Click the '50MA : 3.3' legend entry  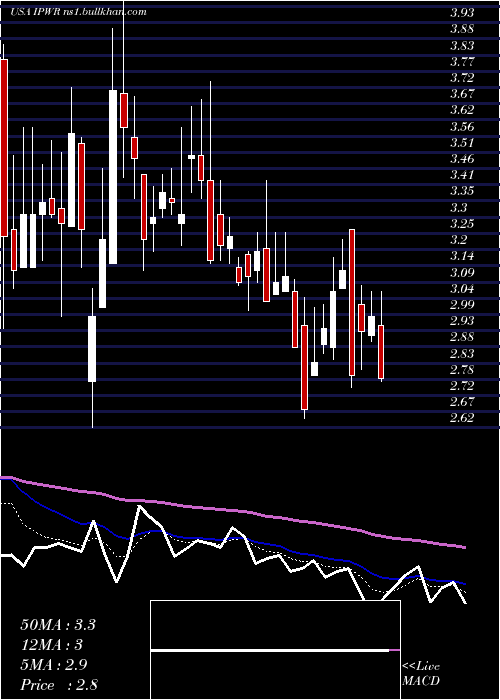coord(58,625)
